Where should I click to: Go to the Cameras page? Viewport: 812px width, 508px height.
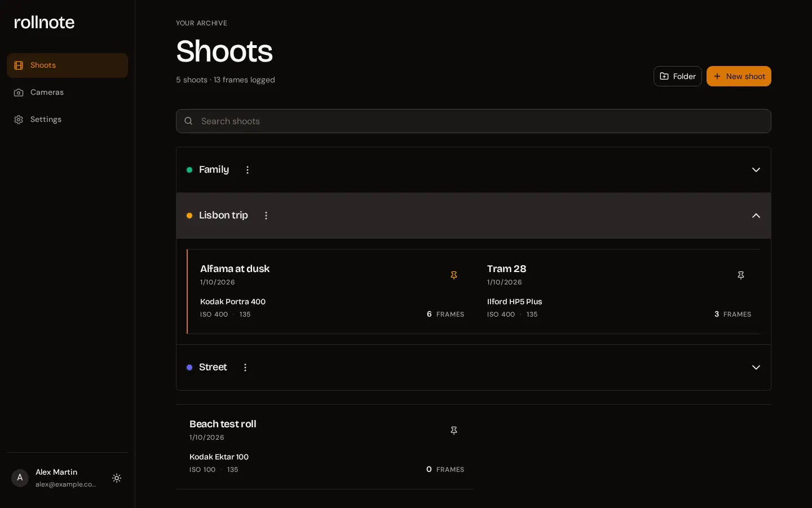67,93
